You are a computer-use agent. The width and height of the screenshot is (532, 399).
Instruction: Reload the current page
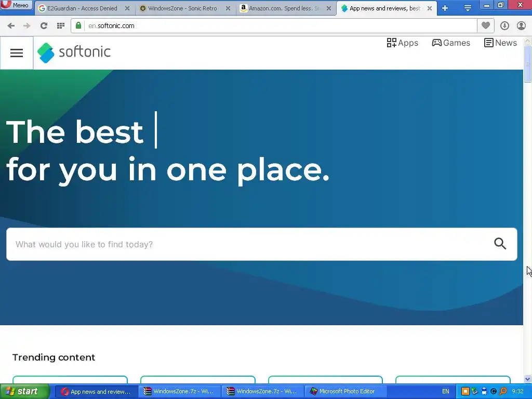click(44, 26)
